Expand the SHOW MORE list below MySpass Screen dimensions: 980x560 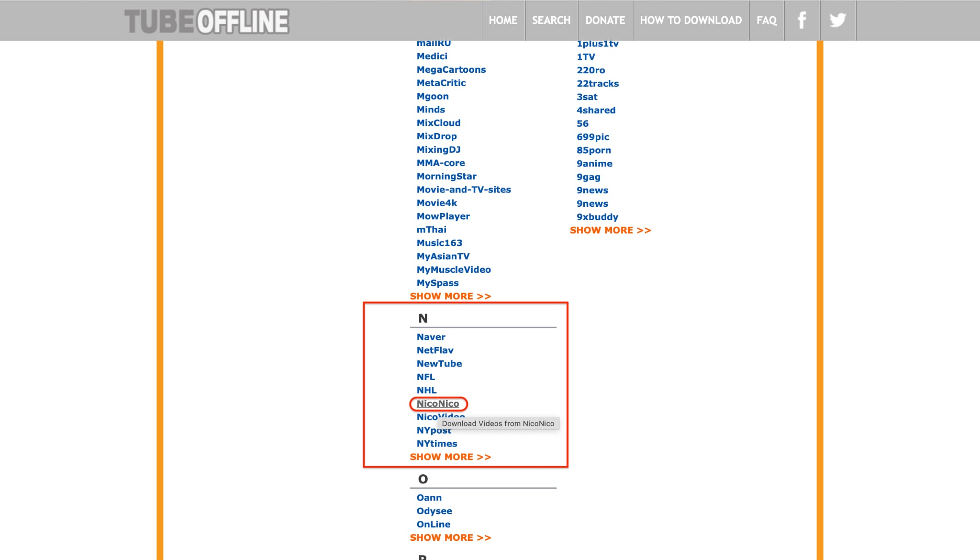[x=450, y=296]
